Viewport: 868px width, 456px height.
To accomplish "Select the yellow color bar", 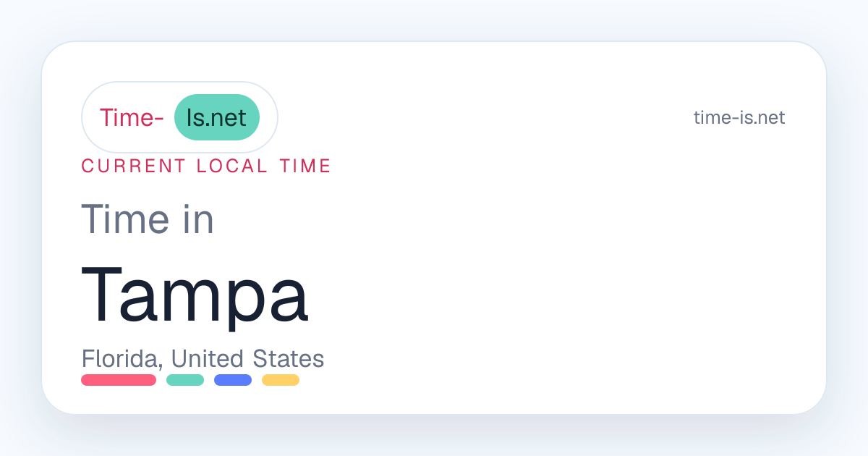I will (x=281, y=380).
